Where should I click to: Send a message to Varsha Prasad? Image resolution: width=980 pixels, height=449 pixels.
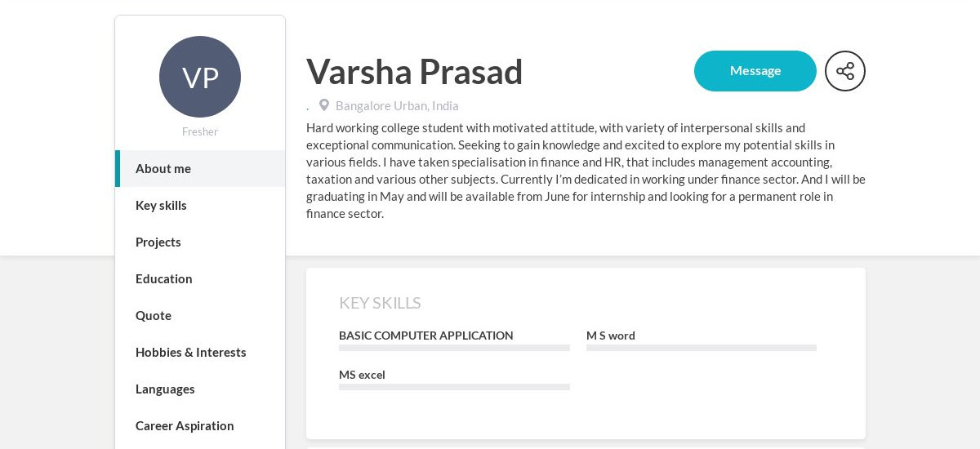pos(755,71)
